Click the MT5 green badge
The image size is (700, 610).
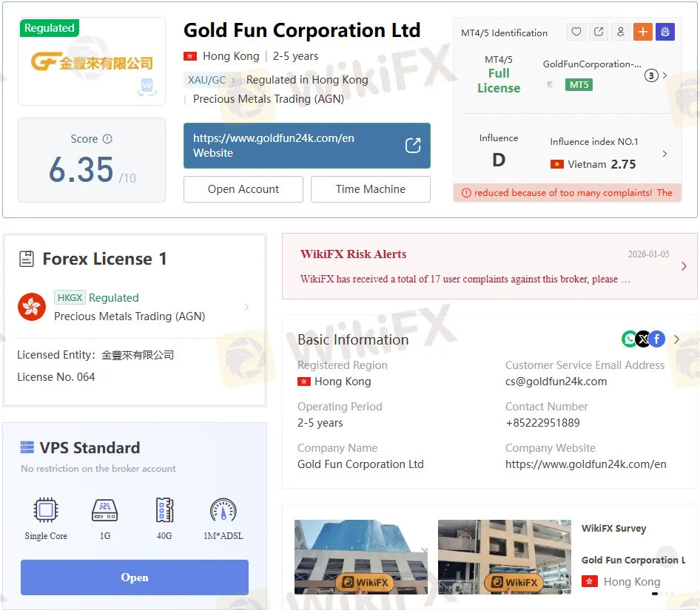(579, 84)
